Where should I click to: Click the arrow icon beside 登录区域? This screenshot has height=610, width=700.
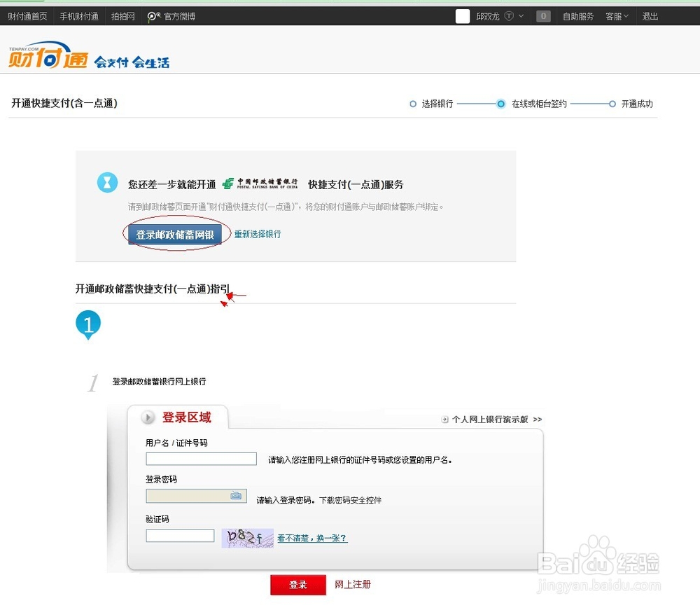(148, 417)
